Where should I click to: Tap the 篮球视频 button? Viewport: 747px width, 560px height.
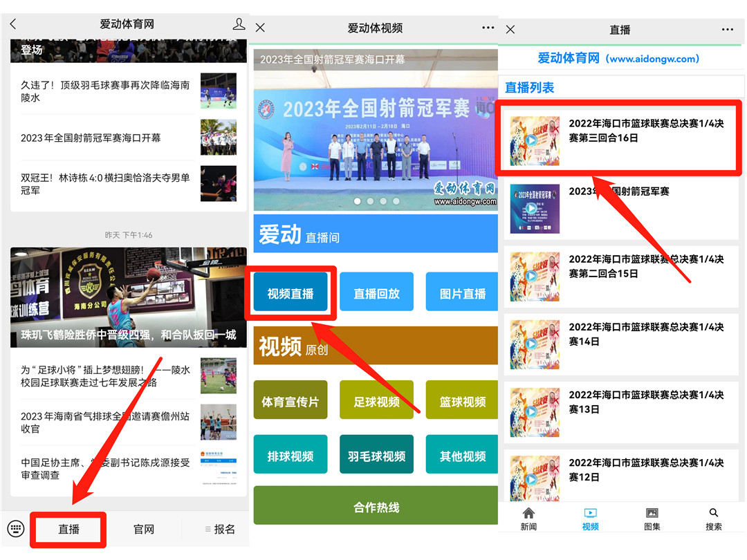click(x=462, y=400)
